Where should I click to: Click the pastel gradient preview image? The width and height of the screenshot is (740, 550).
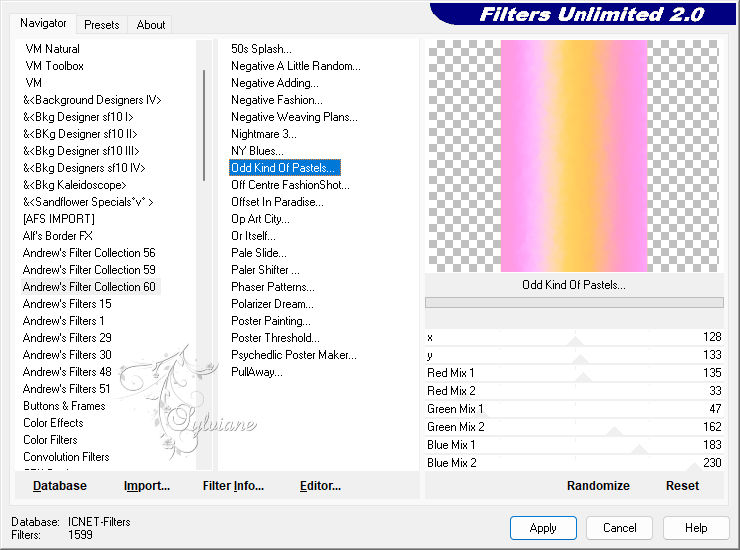click(x=574, y=156)
